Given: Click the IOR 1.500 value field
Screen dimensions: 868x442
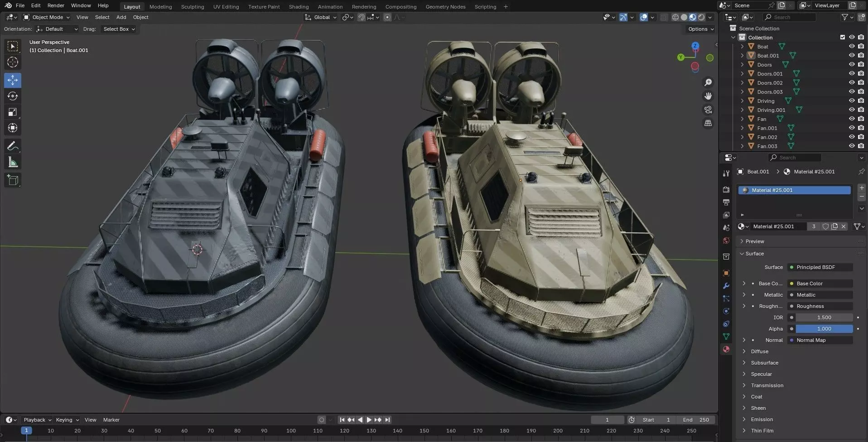Looking at the screenshot, I should click(x=824, y=317).
